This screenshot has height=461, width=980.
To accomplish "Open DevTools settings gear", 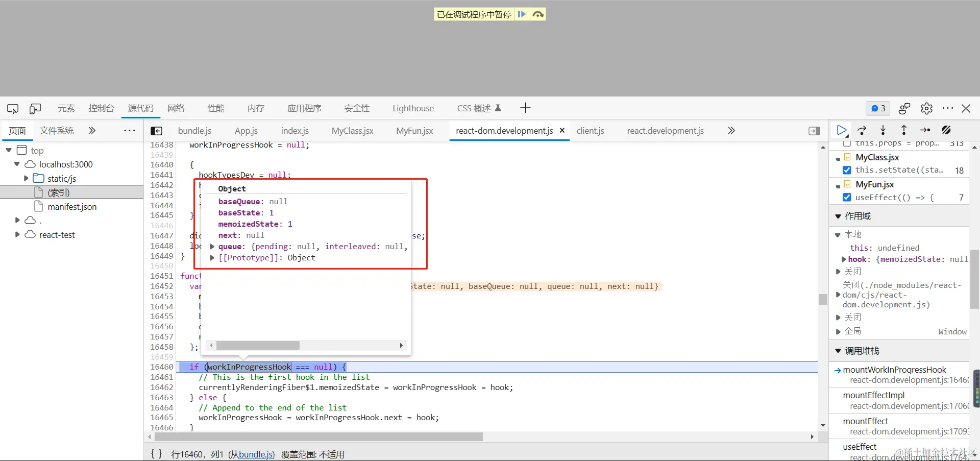I will click(x=926, y=108).
